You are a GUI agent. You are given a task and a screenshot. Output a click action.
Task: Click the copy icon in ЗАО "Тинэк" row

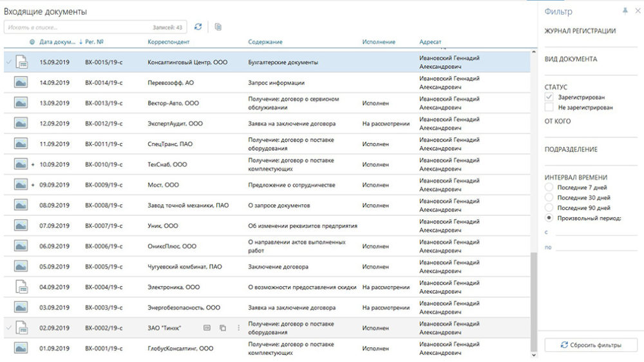point(223,328)
